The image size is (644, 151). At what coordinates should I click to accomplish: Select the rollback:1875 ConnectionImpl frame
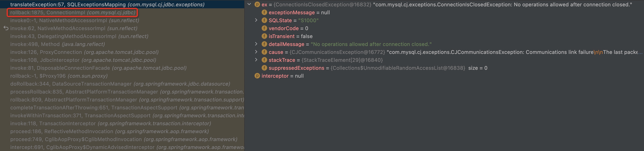coord(72,12)
